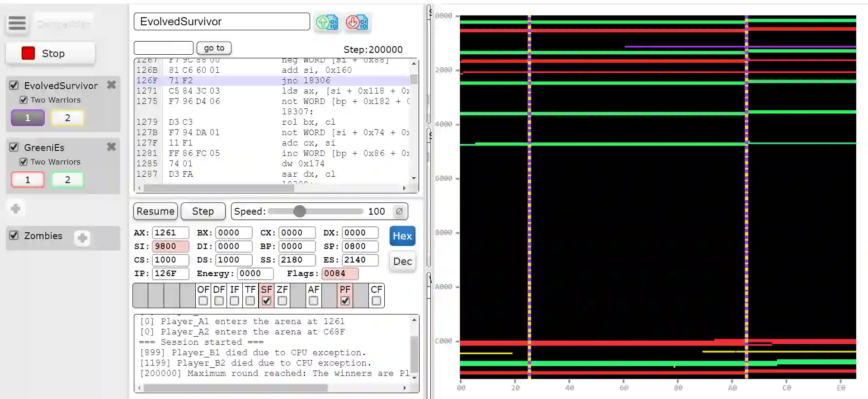Toggle the SF flag checkbox
This screenshot has width=868, height=399.
[x=266, y=300]
